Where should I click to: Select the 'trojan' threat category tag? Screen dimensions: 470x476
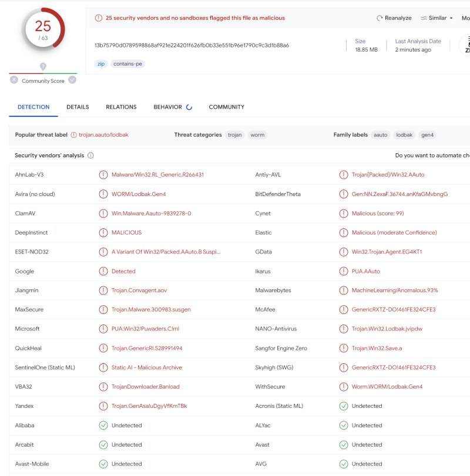[235, 135]
